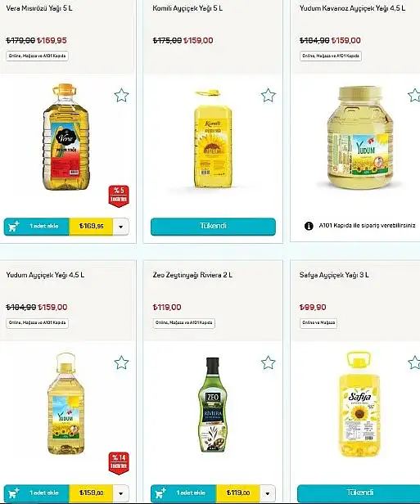Click the %5 indirim discount badge

click(119, 196)
